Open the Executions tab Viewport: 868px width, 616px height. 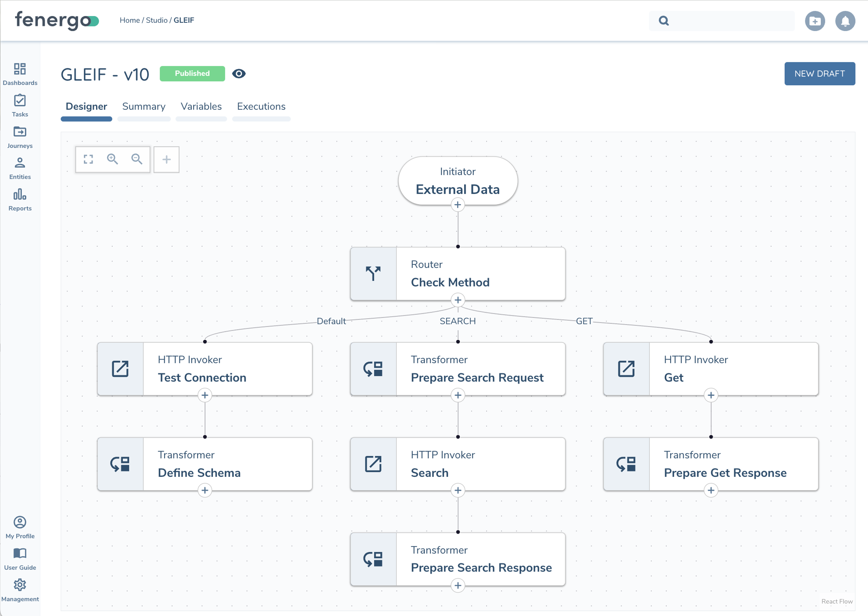(x=261, y=107)
